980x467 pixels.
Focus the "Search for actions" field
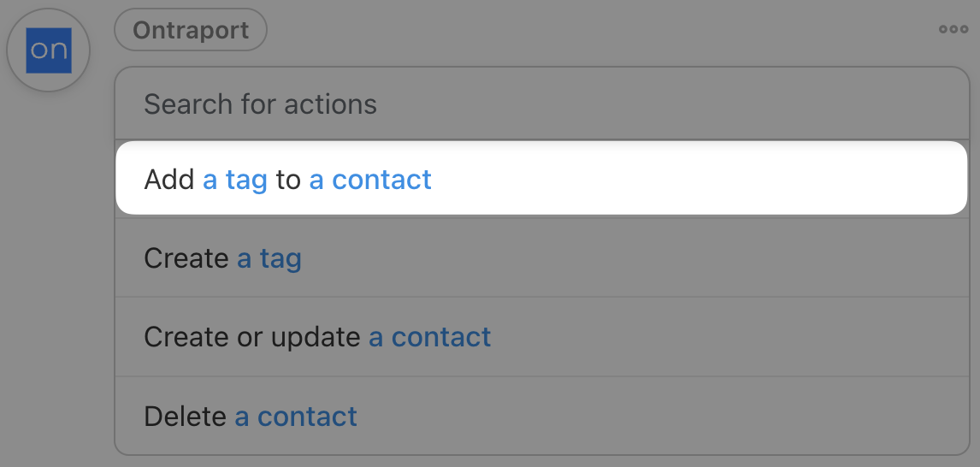[x=541, y=104]
